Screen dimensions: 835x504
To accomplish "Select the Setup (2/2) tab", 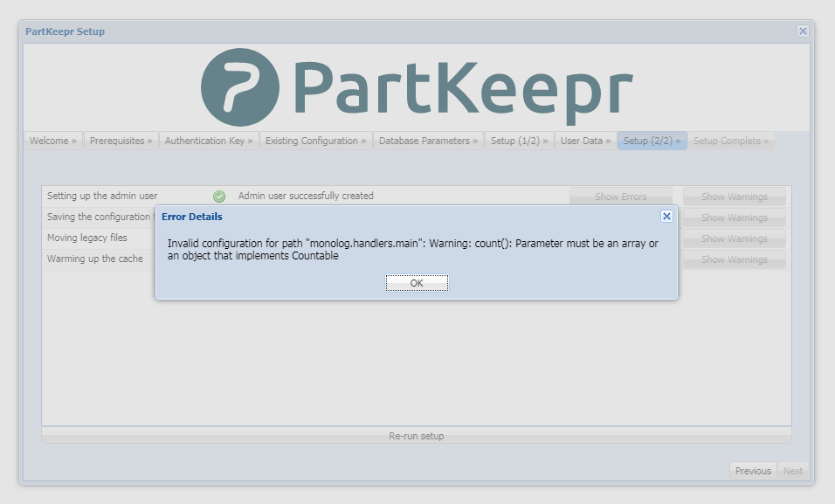I will click(652, 141).
